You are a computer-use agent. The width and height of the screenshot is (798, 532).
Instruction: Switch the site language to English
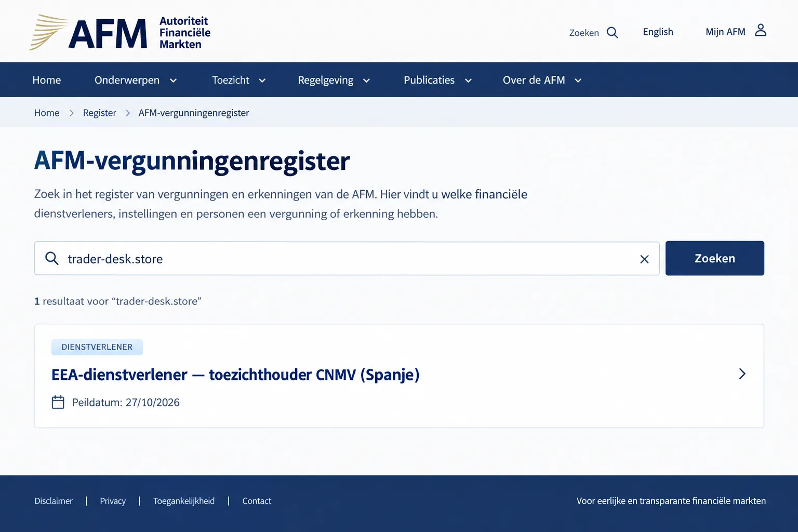(x=658, y=32)
